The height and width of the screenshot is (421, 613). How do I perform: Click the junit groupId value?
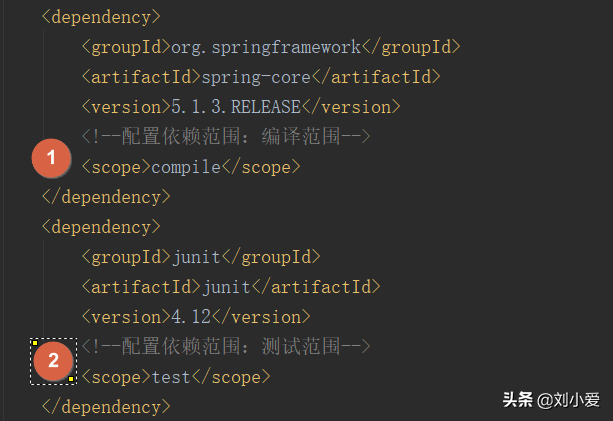pyautogui.click(x=197, y=257)
